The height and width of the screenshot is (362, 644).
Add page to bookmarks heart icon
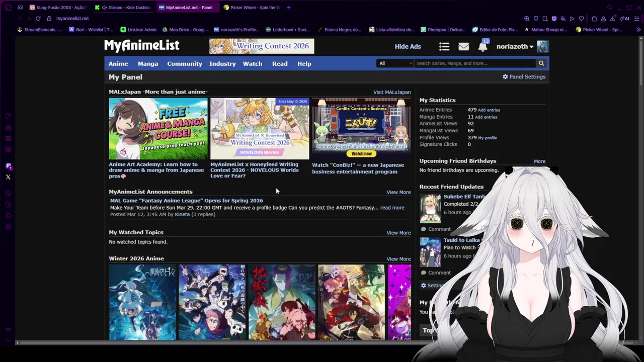click(581, 19)
